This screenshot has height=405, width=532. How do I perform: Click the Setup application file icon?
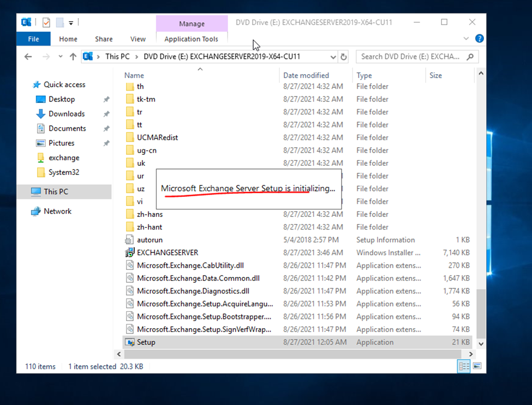129,342
